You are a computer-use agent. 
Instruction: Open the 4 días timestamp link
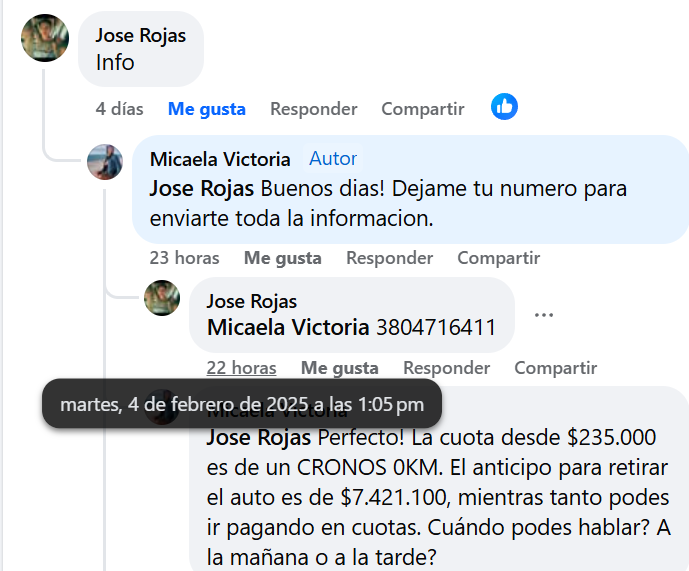120,109
